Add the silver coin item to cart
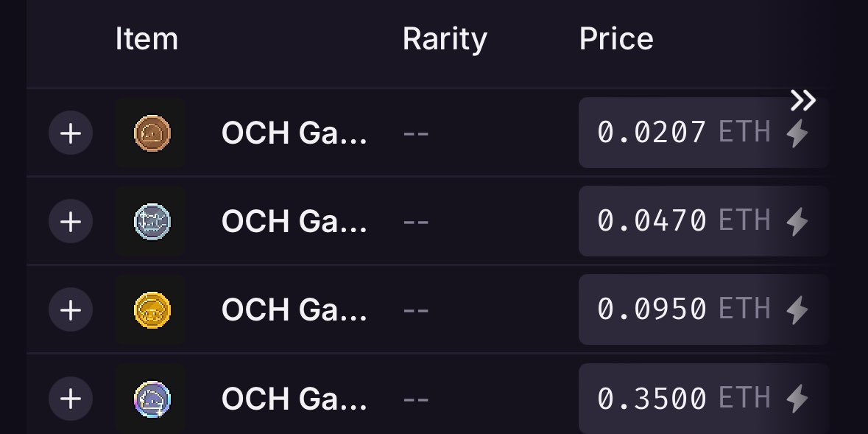Viewport: 868px width, 434px height. [70, 221]
